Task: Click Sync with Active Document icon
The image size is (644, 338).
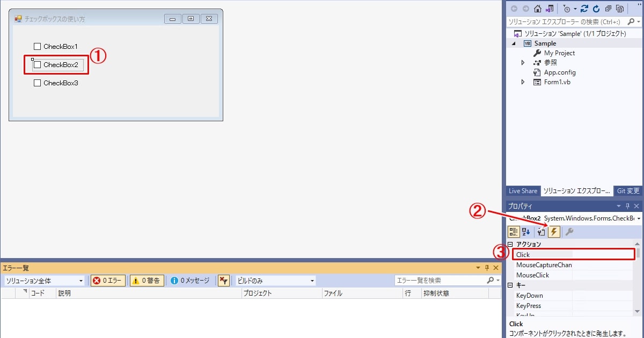Action: click(584, 9)
